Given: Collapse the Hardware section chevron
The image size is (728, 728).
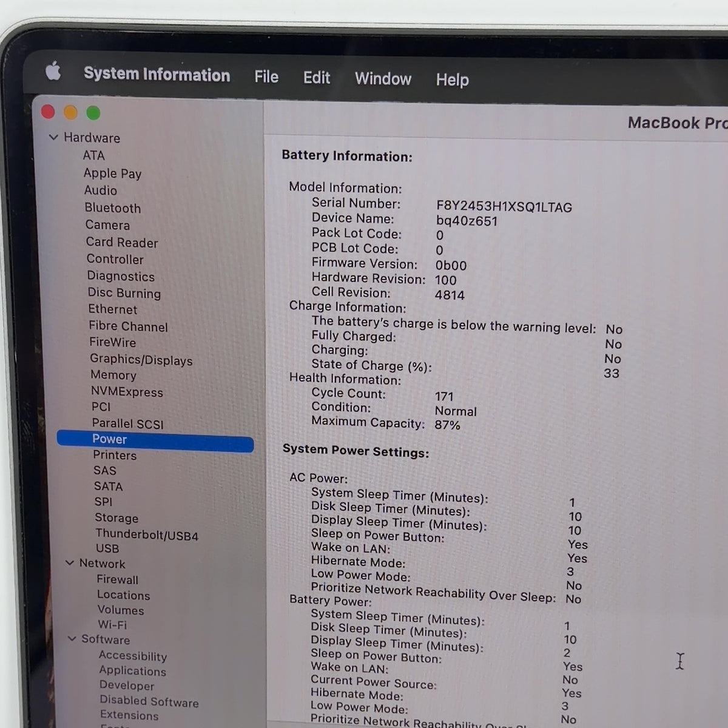Looking at the screenshot, I should (53, 138).
